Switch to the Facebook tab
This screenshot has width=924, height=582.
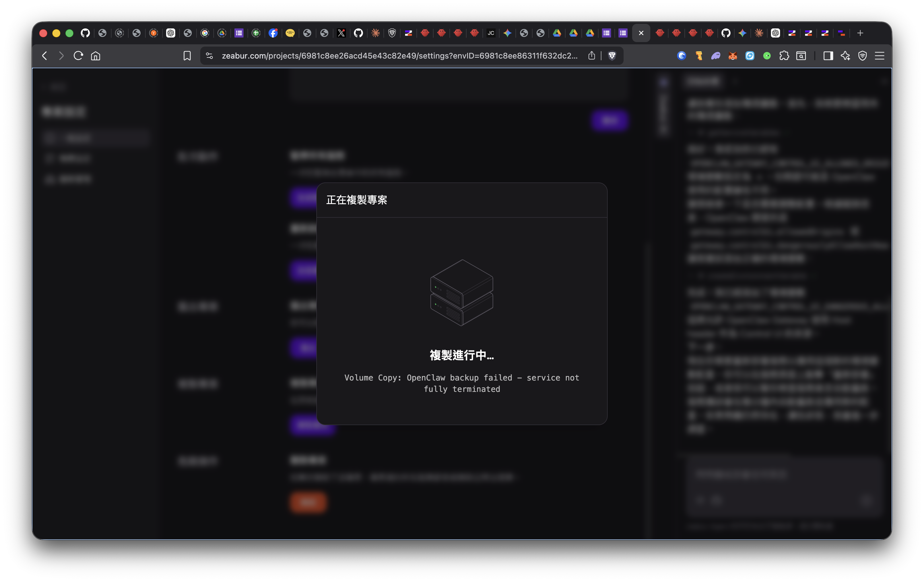pos(273,33)
